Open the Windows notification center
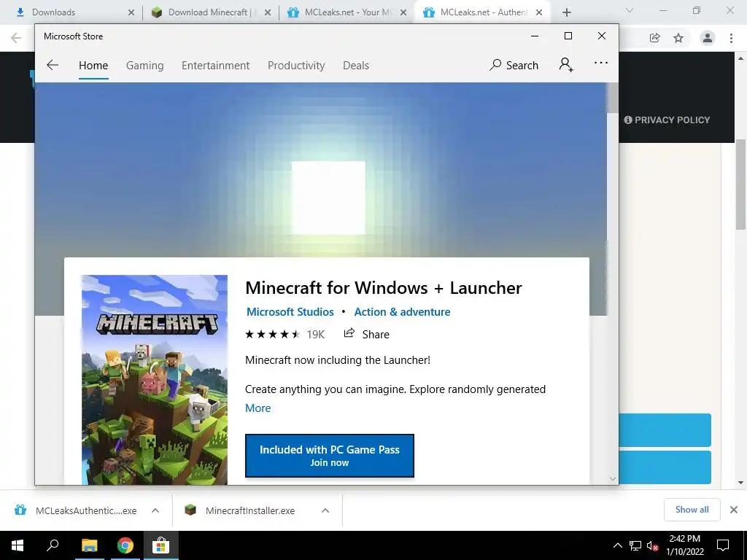 pos(723,545)
